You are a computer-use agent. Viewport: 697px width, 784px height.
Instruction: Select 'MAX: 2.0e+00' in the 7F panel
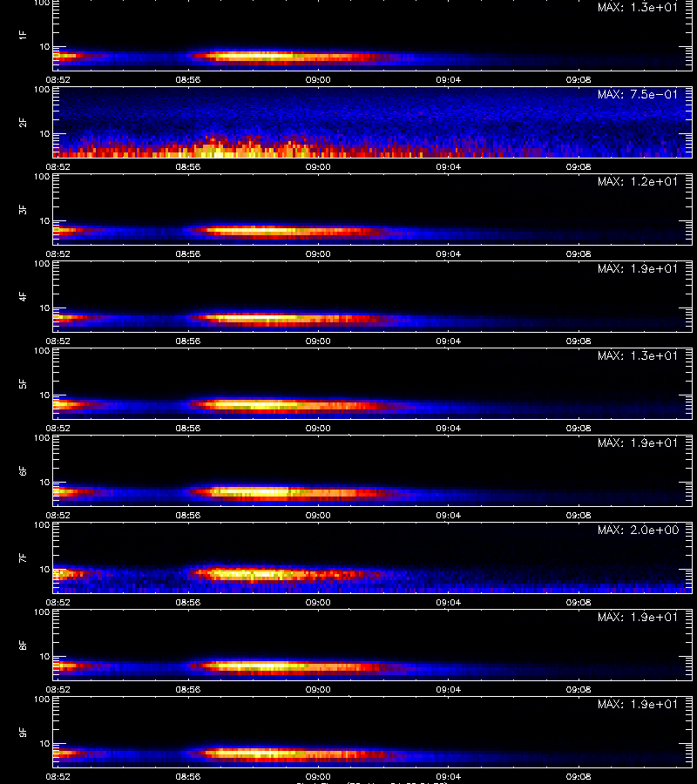pos(638,530)
